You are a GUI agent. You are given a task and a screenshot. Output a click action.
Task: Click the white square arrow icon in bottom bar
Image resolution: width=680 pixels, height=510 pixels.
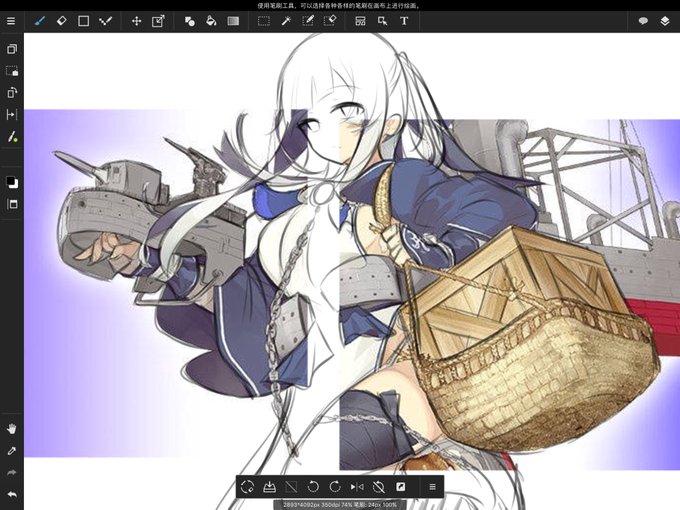[x=401, y=487]
